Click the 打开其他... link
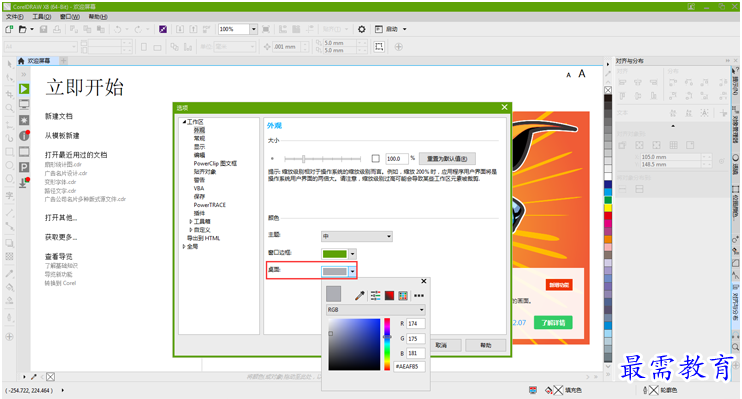 [61, 218]
